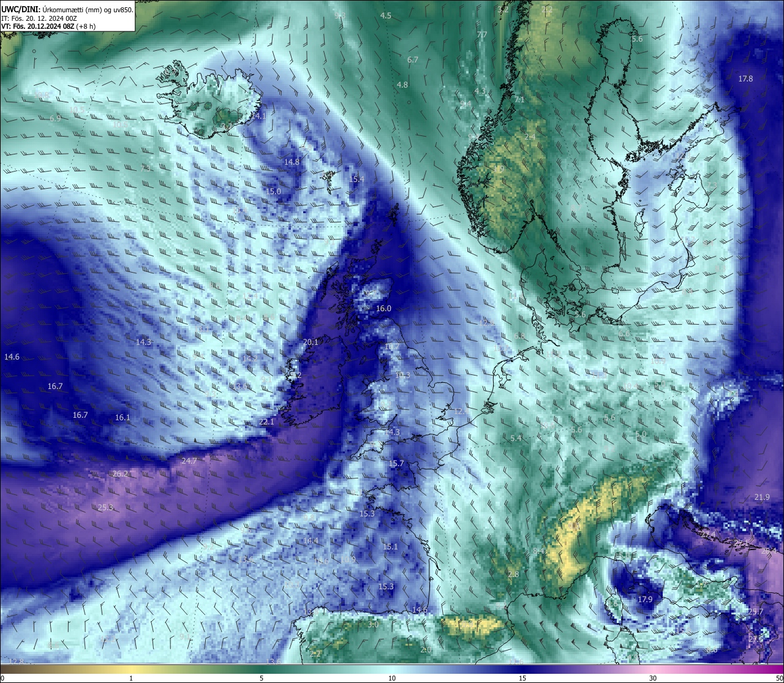Click the 16.0 label over Scotland
The height and width of the screenshot is (683, 784).
tap(383, 308)
